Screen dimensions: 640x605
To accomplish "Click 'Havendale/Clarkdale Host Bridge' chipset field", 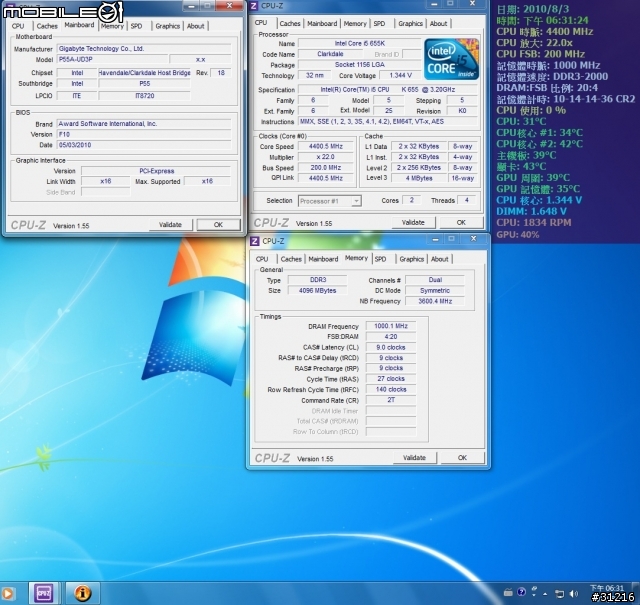I will (144, 73).
